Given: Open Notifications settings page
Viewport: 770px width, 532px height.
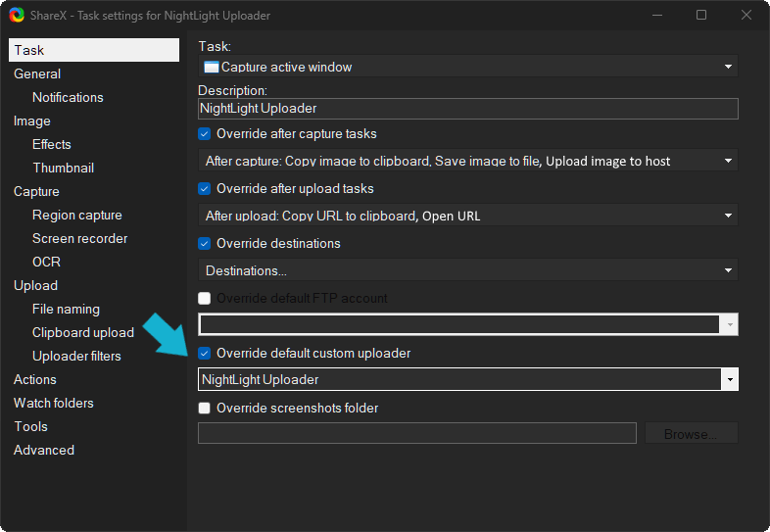Looking at the screenshot, I should (x=68, y=97).
